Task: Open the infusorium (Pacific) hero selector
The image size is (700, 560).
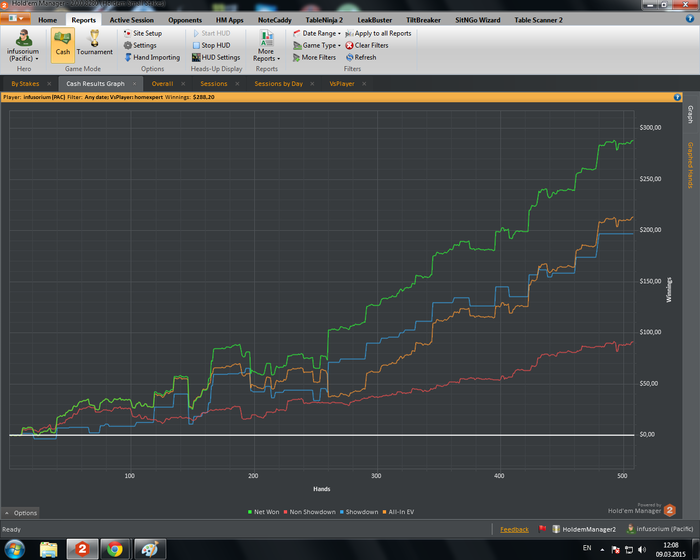Action: [23, 46]
